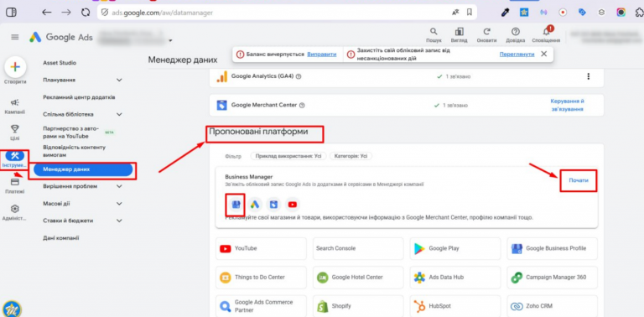Image resolution: width=644 pixels, height=317 pixels.
Task: Select the Google Play platform card
Action: pos(455,248)
